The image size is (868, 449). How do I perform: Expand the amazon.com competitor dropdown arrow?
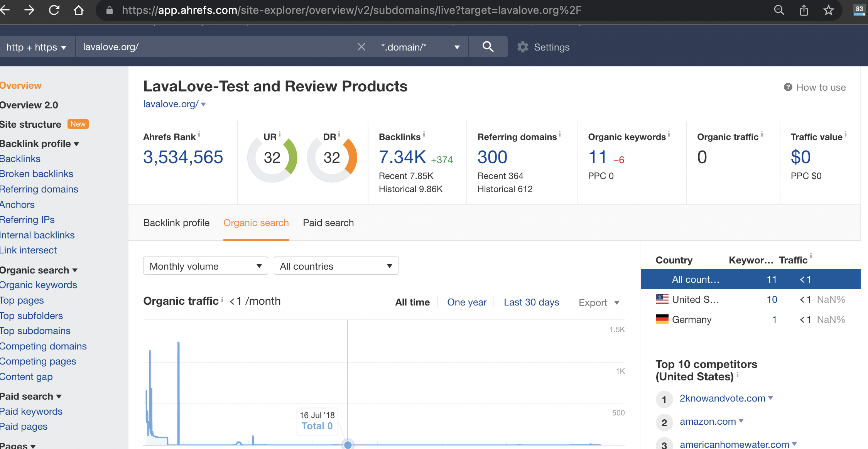pyautogui.click(x=741, y=421)
